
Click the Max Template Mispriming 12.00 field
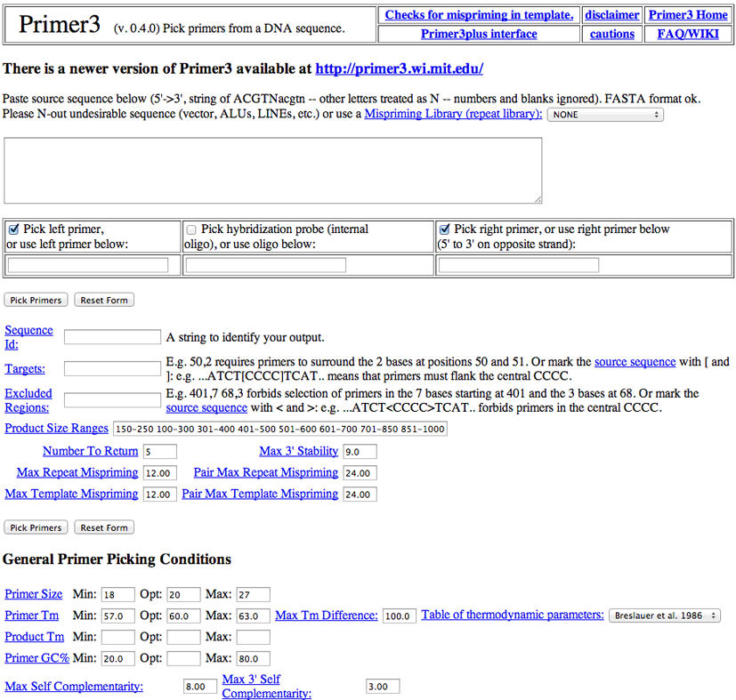160,494
